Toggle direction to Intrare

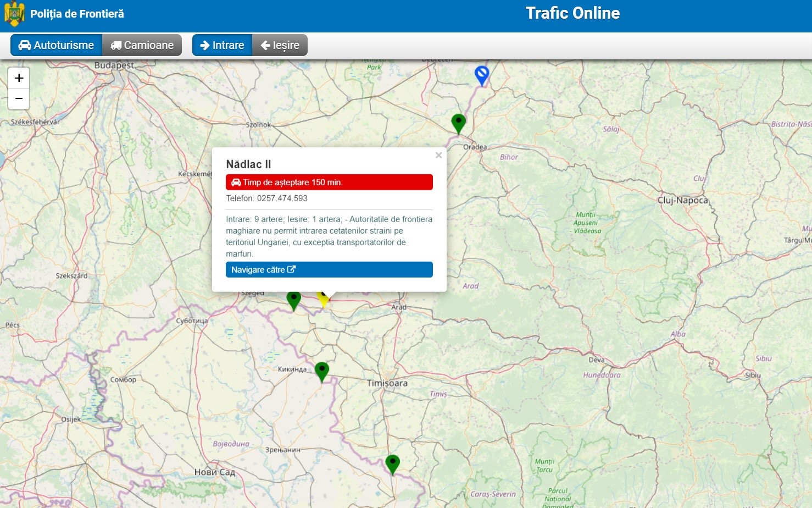tap(222, 45)
